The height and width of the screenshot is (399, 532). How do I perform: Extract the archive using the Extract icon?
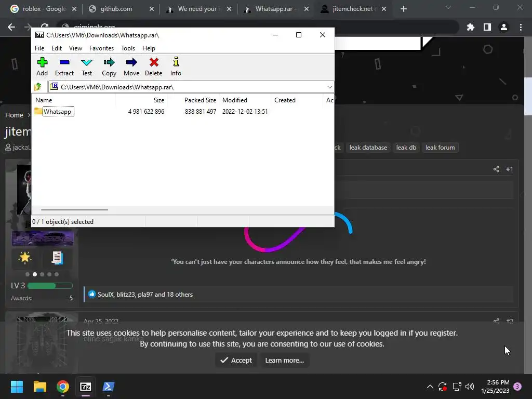(64, 67)
